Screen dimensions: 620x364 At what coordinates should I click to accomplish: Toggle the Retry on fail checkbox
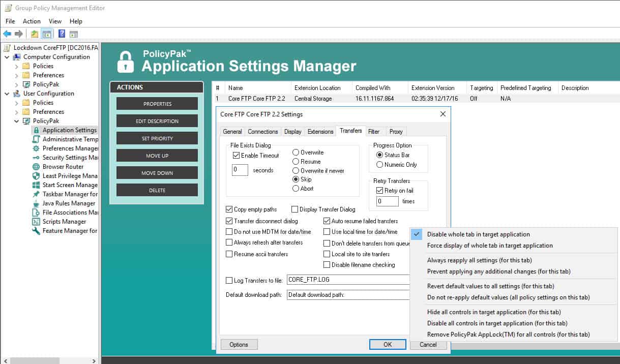click(x=379, y=191)
